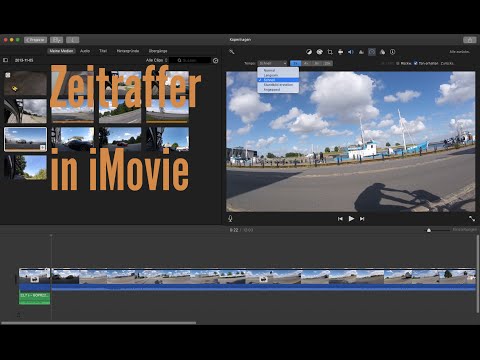
Task: Click the vertical timeline scrollbar
Action: pyautogui.click(x=477, y=273)
